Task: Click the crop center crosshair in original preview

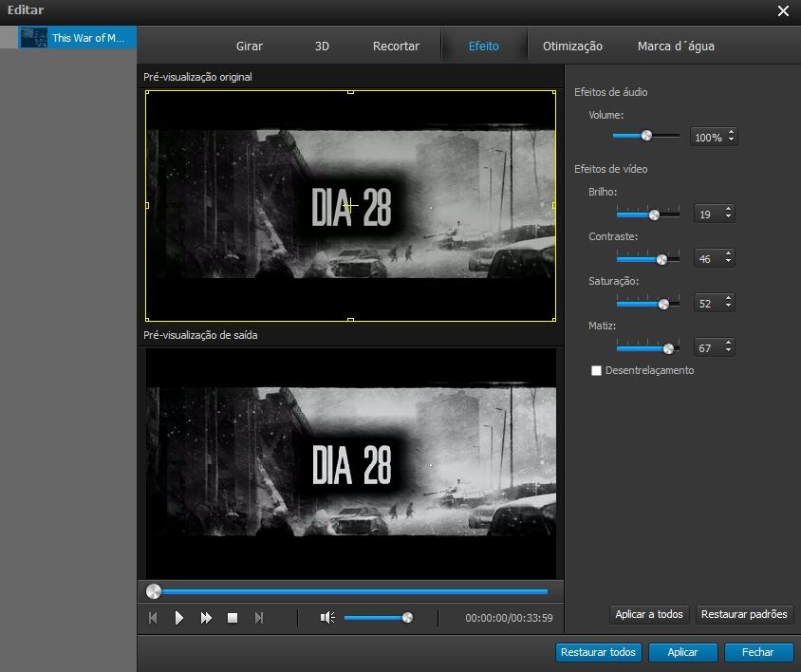Action: (350, 206)
